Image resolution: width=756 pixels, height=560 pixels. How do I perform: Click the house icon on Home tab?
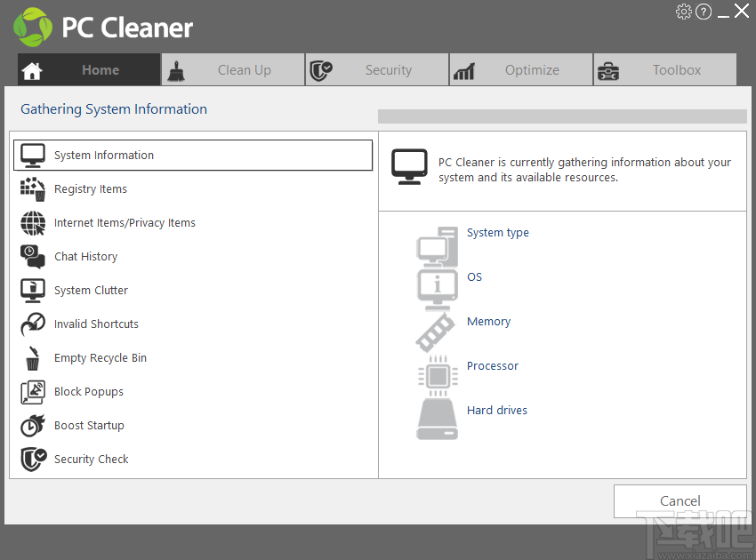click(x=32, y=71)
